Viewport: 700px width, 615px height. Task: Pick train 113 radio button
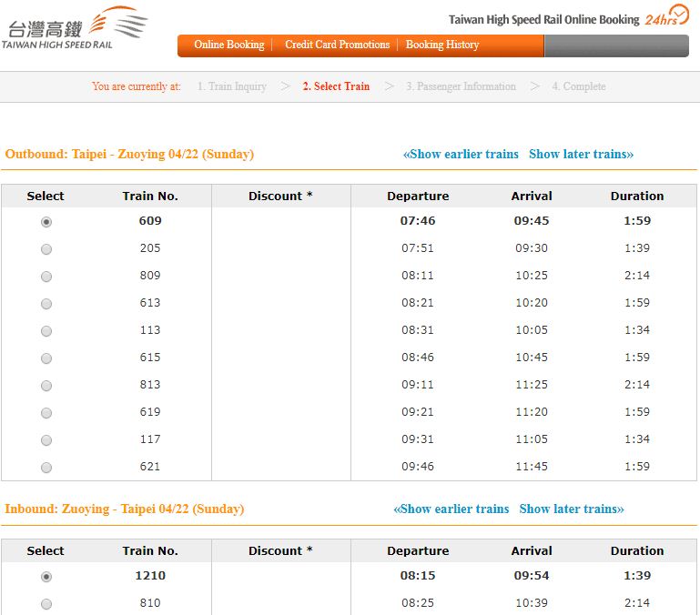tap(46, 331)
